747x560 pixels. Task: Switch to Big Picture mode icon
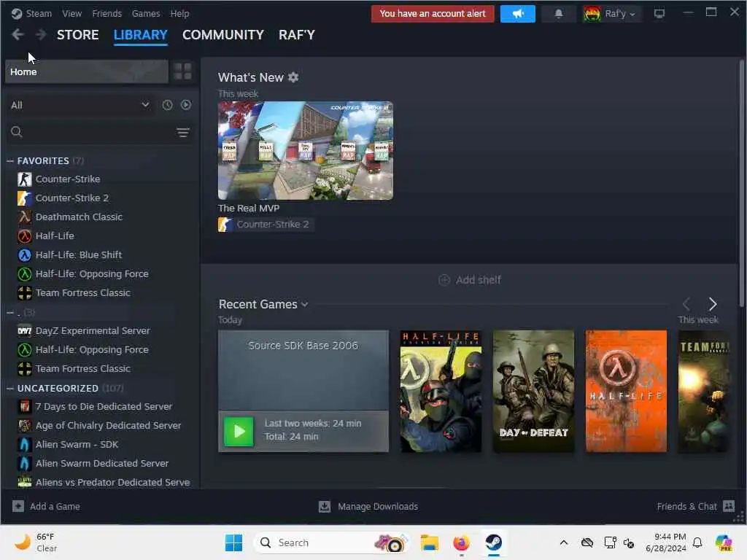659,14
